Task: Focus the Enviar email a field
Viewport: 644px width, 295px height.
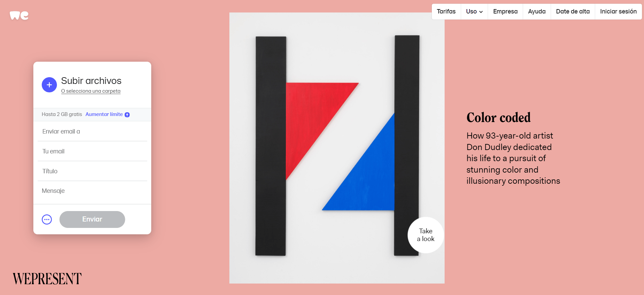Action: pyautogui.click(x=92, y=131)
